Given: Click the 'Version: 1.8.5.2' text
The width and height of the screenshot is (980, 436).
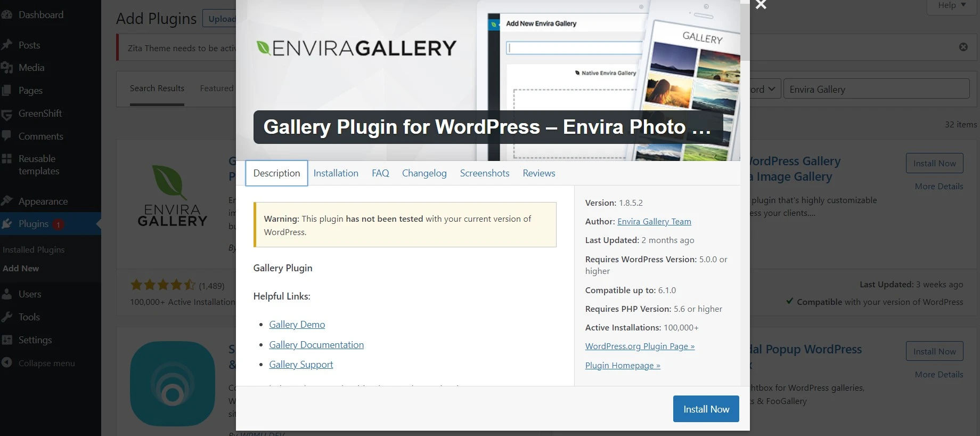Looking at the screenshot, I should pos(614,203).
